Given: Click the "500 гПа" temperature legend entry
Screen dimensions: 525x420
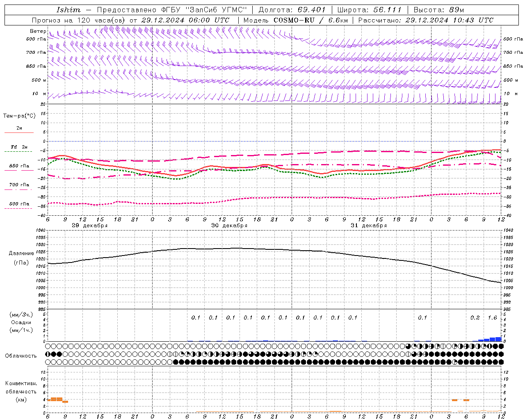Looking at the screenshot, I should tap(19, 204).
